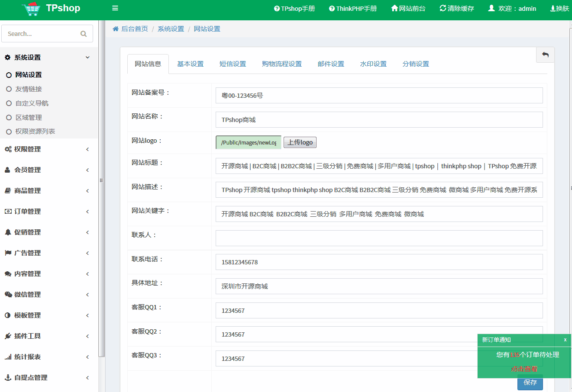Screen dimensions: 572x392
Task: Click the 联系人 input field
Action: (x=379, y=238)
